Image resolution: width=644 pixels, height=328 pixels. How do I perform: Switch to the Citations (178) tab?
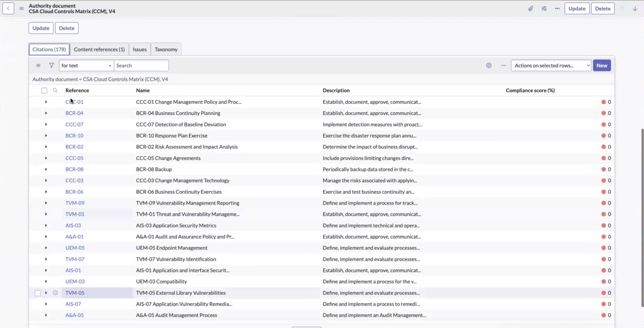pos(49,49)
